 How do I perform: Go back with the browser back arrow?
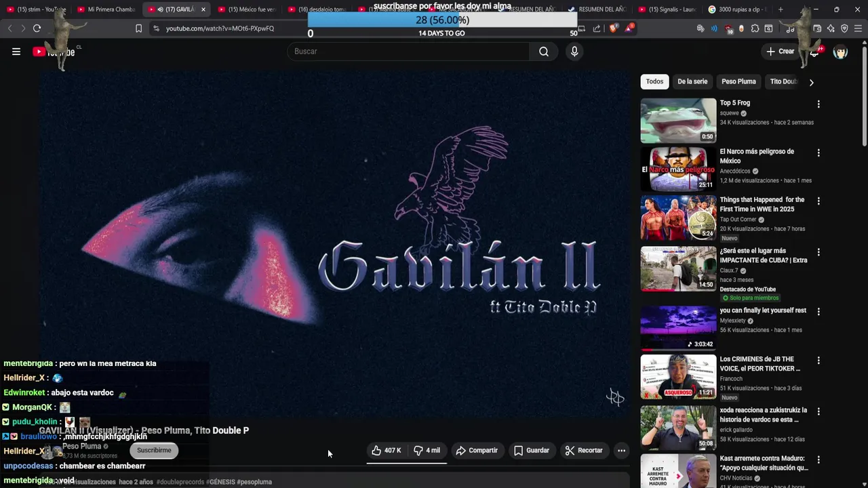point(9,28)
